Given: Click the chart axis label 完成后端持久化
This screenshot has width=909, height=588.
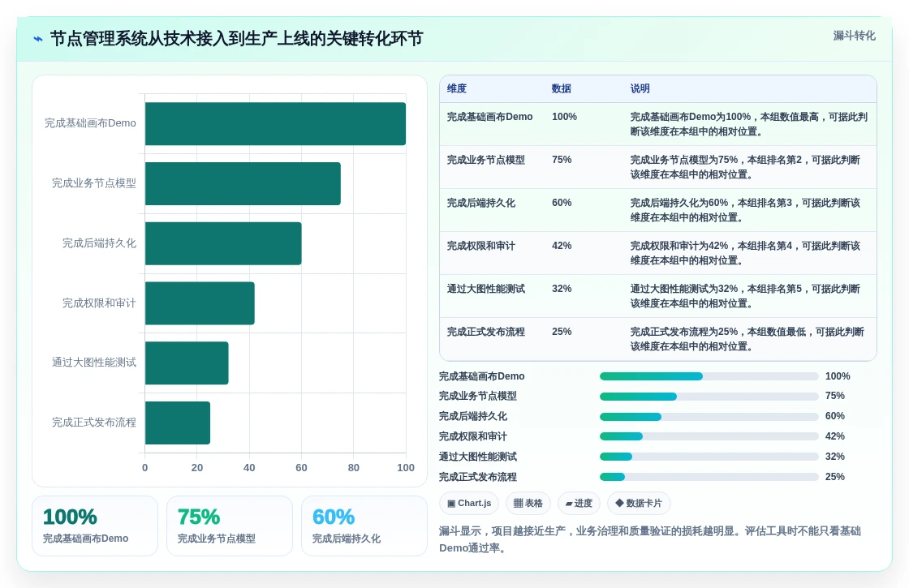Looking at the screenshot, I should [x=99, y=243].
